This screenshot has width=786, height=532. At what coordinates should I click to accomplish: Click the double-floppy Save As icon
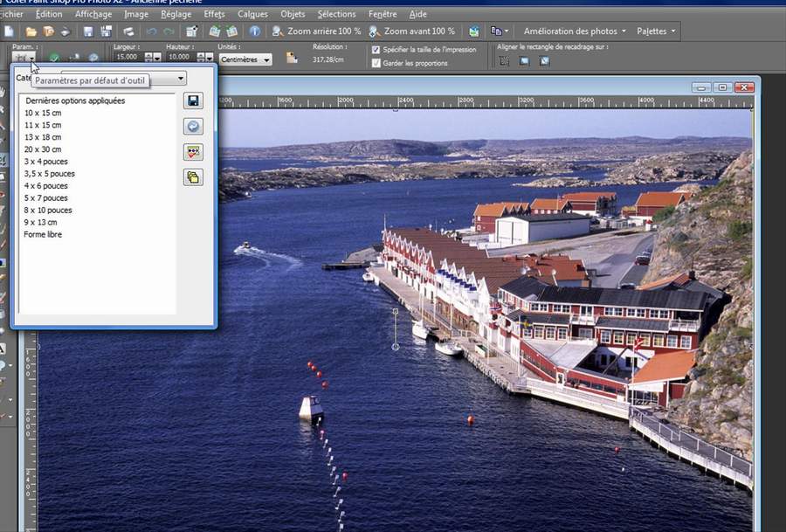point(107,31)
